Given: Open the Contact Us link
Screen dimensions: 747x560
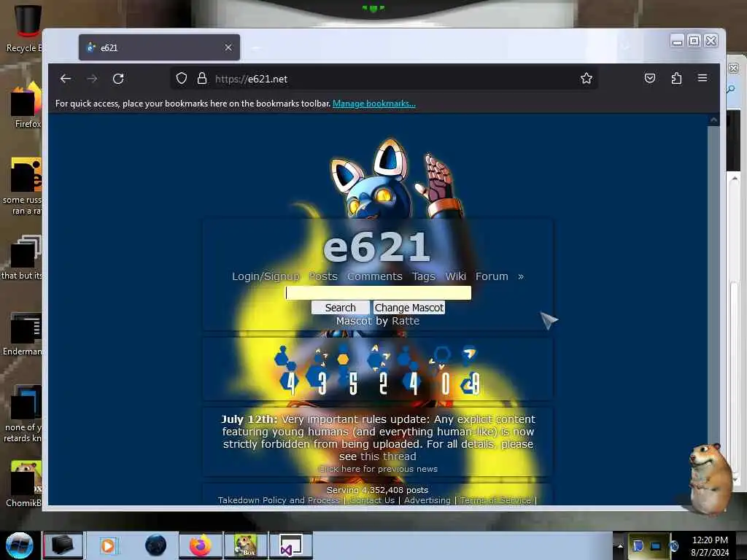Looking at the screenshot, I should click(x=373, y=500).
